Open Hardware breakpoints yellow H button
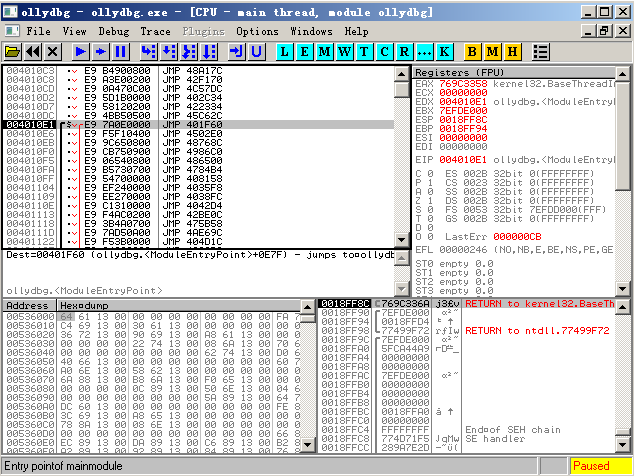 pyautogui.click(x=512, y=52)
